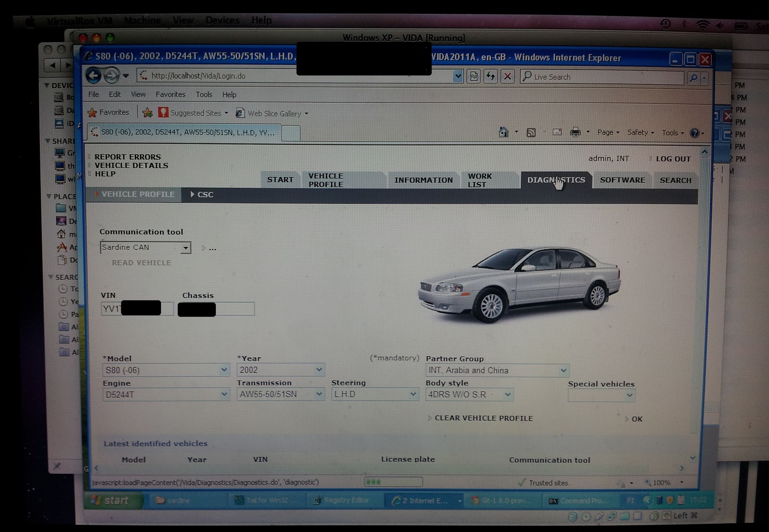Click the REPORT ERRORS link
The height and width of the screenshot is (532, 769).
tap(127, 157)
